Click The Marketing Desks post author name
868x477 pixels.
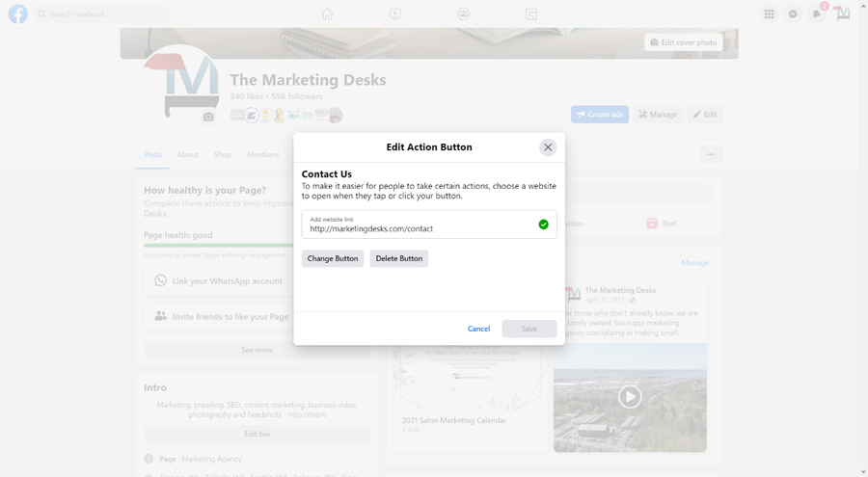tap(620, 290)
